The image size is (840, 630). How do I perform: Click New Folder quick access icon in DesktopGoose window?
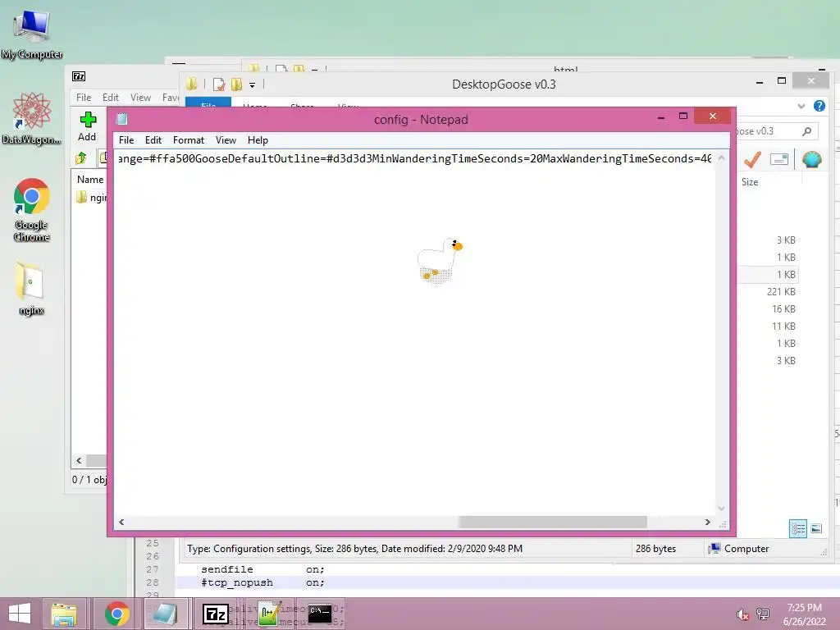(x=236, y=84)
